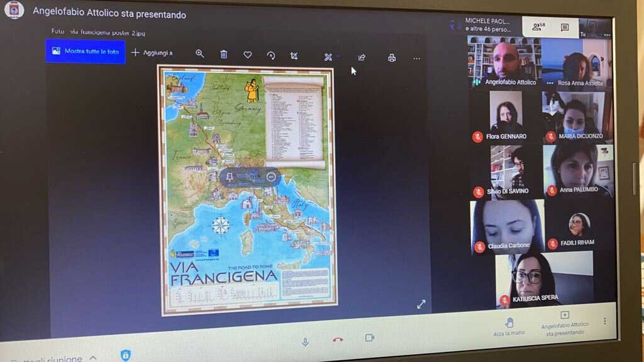Click the circled minus icon on the overlay

click(x=271, y=177)
